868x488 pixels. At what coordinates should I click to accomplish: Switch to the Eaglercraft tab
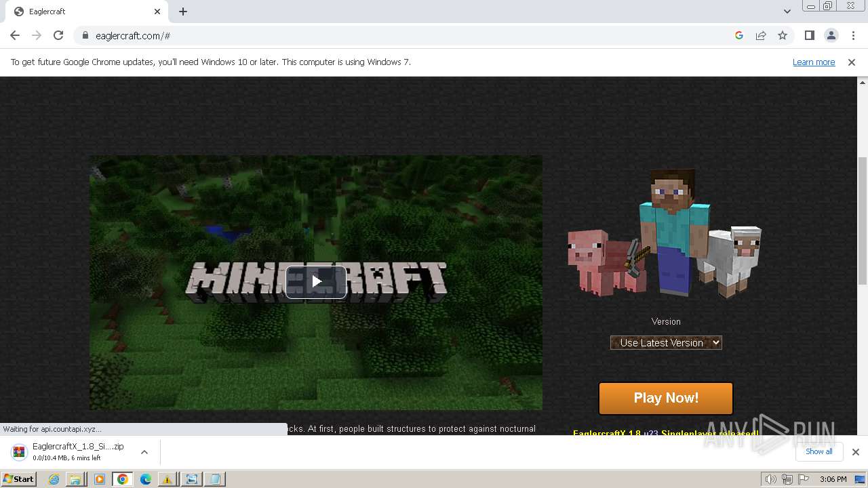tap(87, 12)
